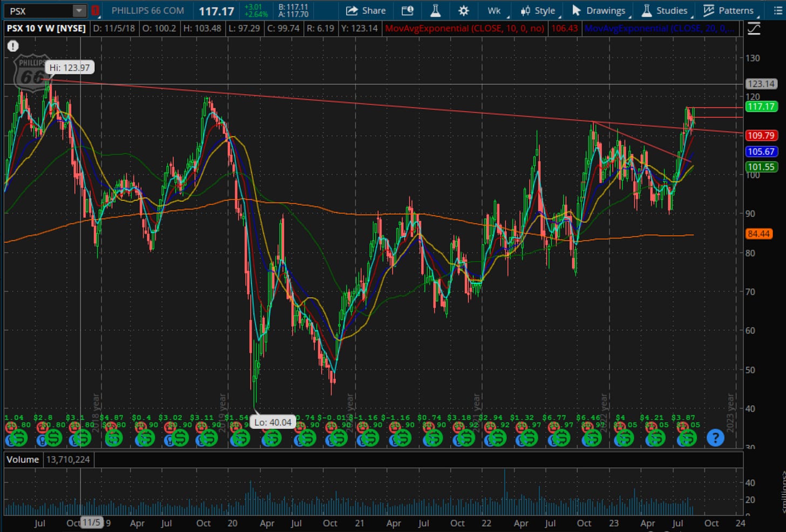Click the blue question mark help icon
The image size is (786, 532).
(x=715, y=438)
